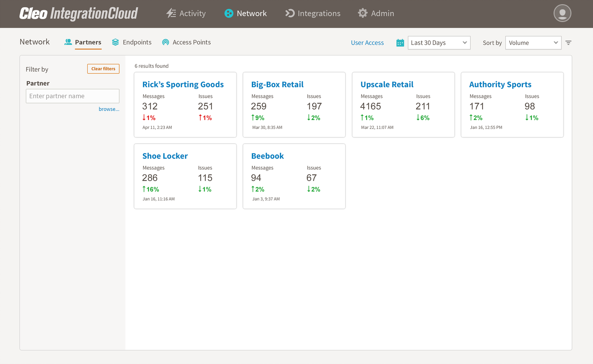593x364 pixels.
Task: Click Authority Sports issues count 98
Action: (x=530, y=106)
